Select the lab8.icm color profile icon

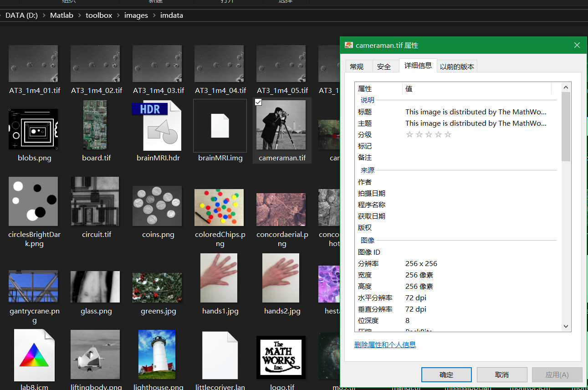pyautogui.click(x=34, y=355)
